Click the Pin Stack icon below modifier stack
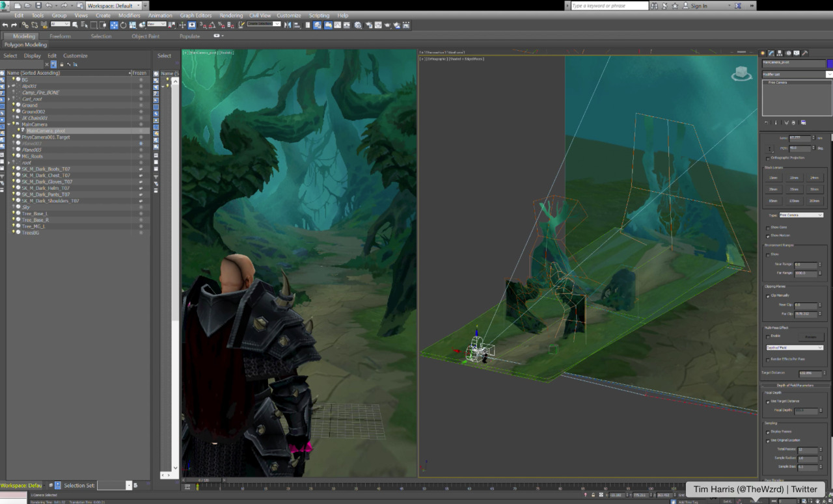The height and width of the screenshot is (504, 833). click(767, 123)
